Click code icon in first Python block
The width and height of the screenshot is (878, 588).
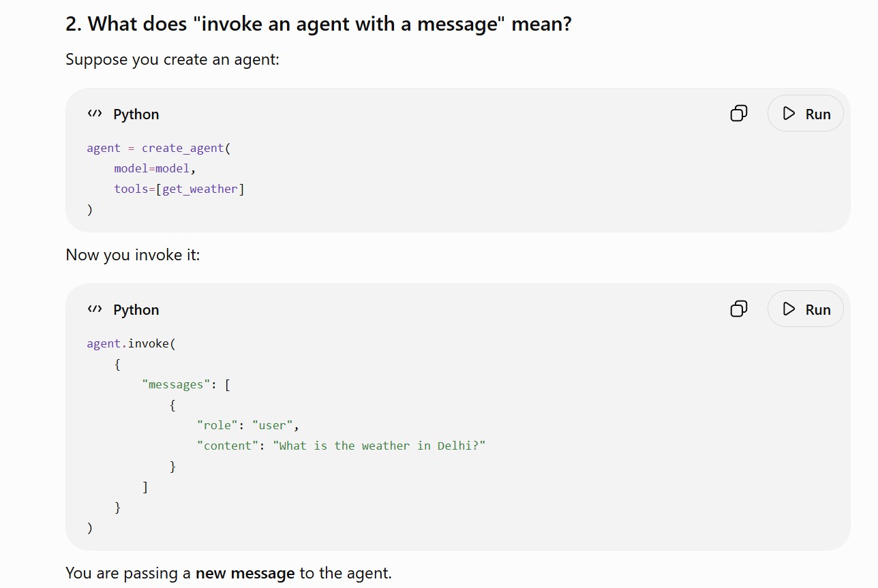[x=95, y=114]
